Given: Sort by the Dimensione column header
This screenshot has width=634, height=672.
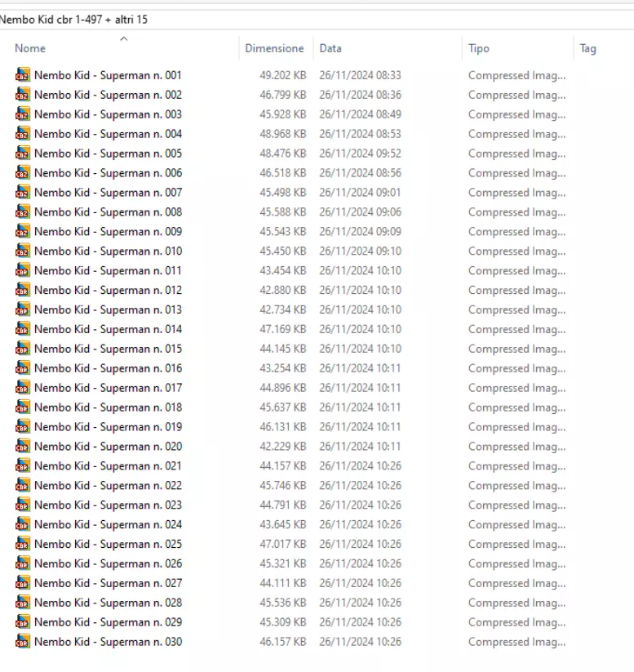Looking at the screenshot, I should click(274, 49).
